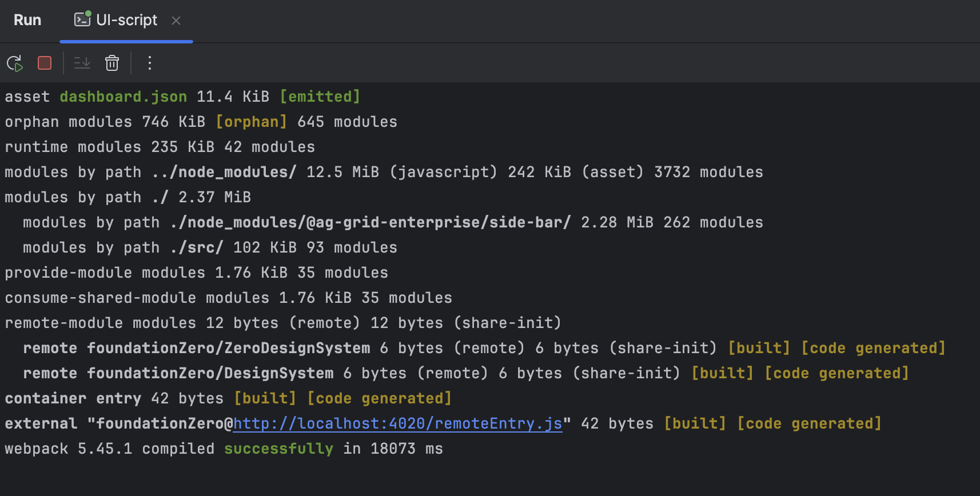Image resolution: width=980 pixels, height=496 pixels.
Task: Click the 'modules by path ./ 2.37 MiB' line
Action: click(x=128, y=197)
